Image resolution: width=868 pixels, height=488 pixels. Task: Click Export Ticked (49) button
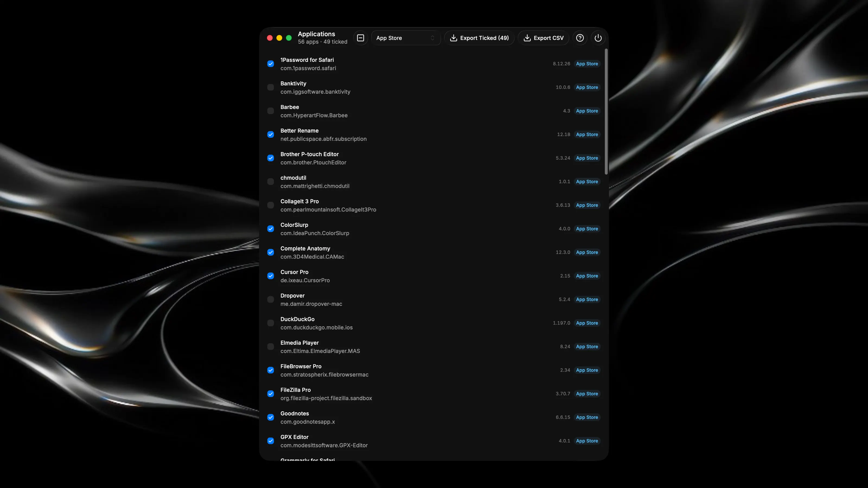tap(479, 38)
